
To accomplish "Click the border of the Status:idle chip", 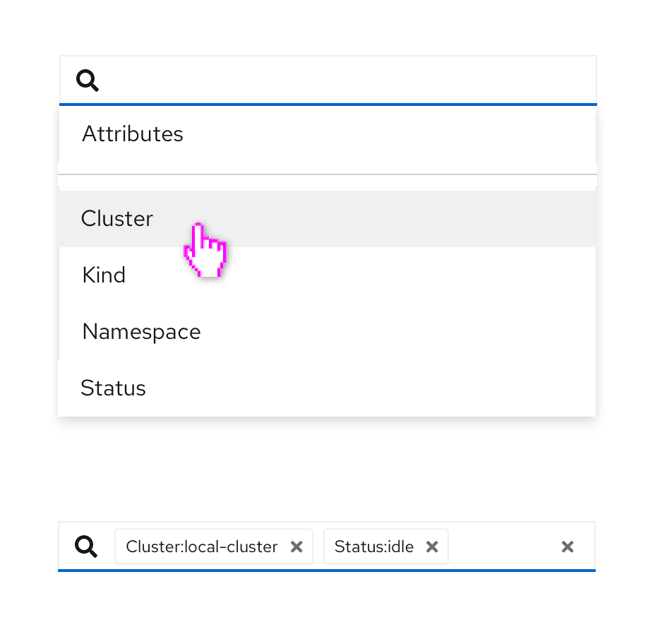I will pos(385,530).
